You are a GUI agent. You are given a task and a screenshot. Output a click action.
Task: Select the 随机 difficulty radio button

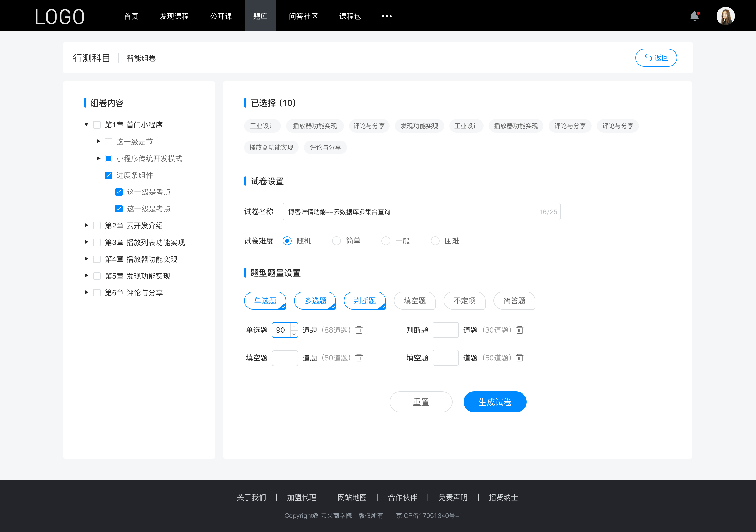(287, 241)
